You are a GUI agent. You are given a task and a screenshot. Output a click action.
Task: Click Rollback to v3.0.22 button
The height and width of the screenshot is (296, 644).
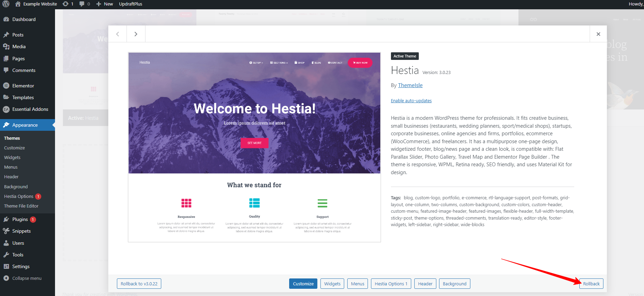point(139,284)
